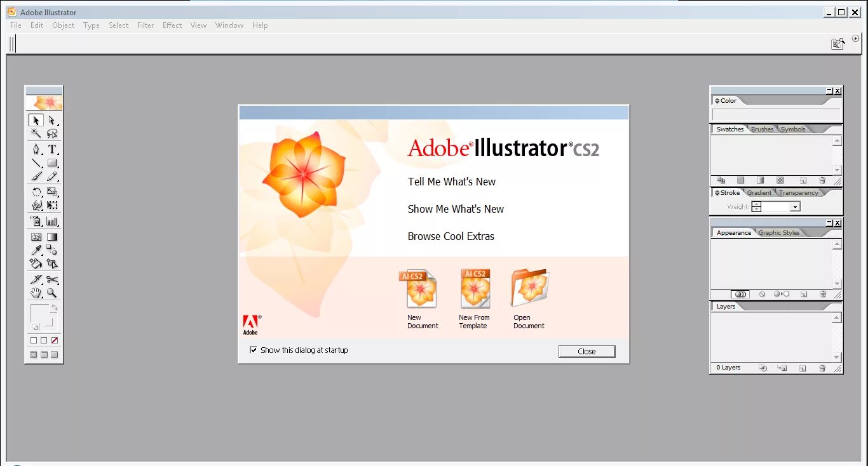This screenshot has width=868, height=466.
Task: Select the Lasso tool
Action: (x=52, y=133)
